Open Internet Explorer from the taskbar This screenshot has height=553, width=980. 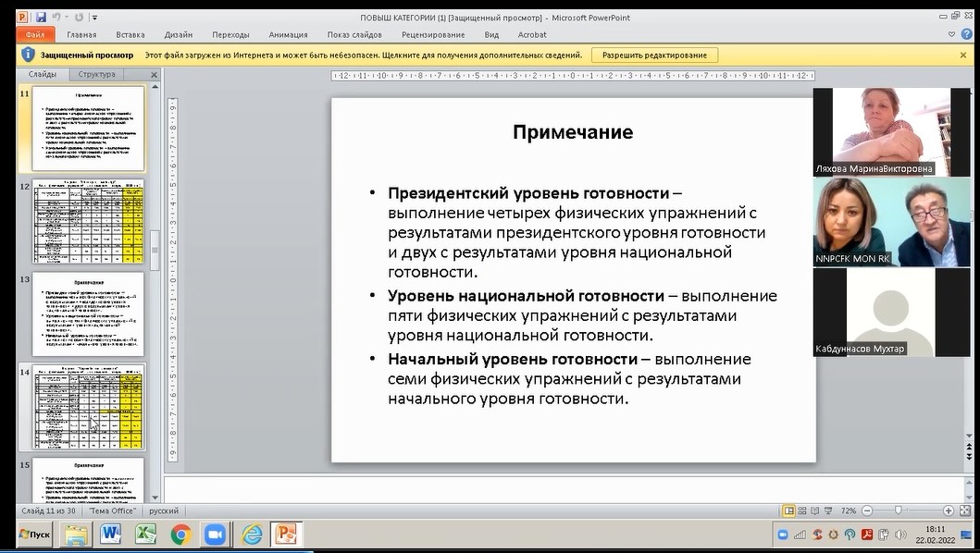click(x=252, y=535)
